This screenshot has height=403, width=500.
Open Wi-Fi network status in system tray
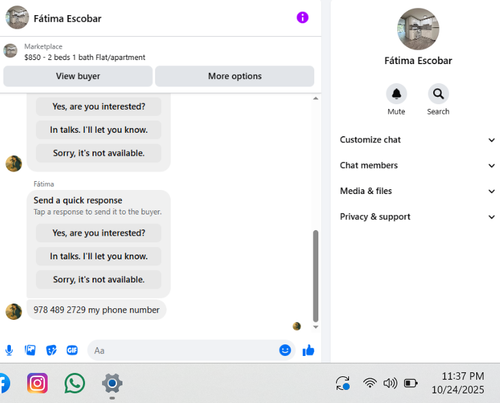(370, 383)
